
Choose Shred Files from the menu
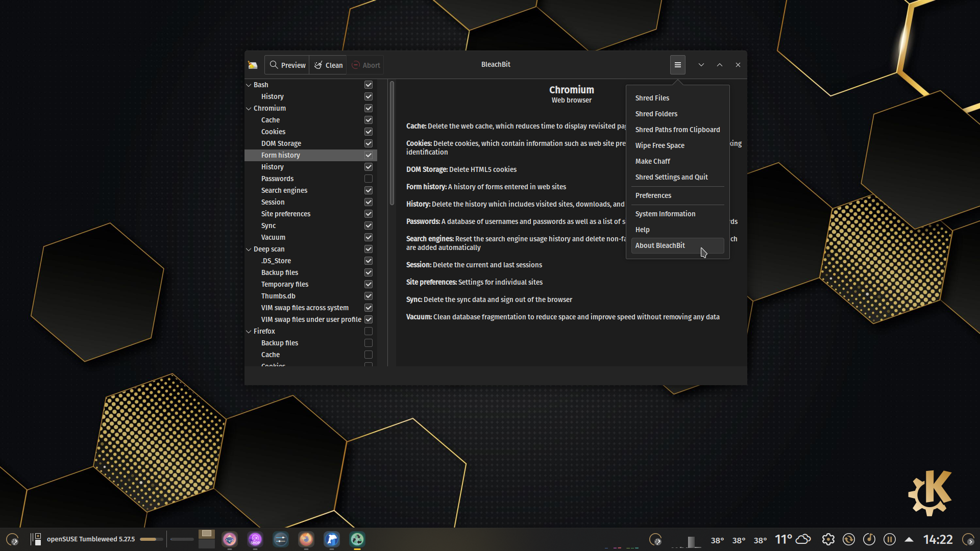pyautogui.click(x=677, y=98)
